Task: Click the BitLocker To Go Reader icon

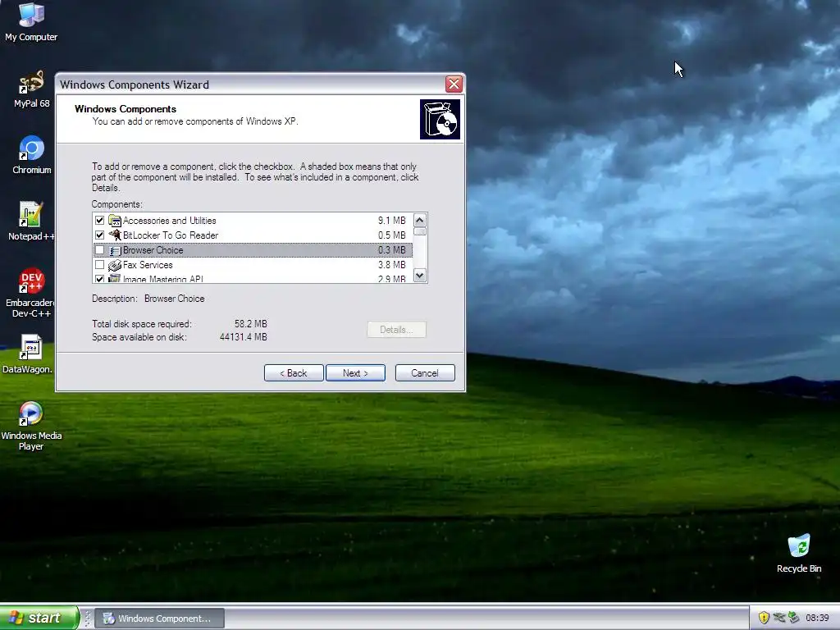Action: click(115, 235)
